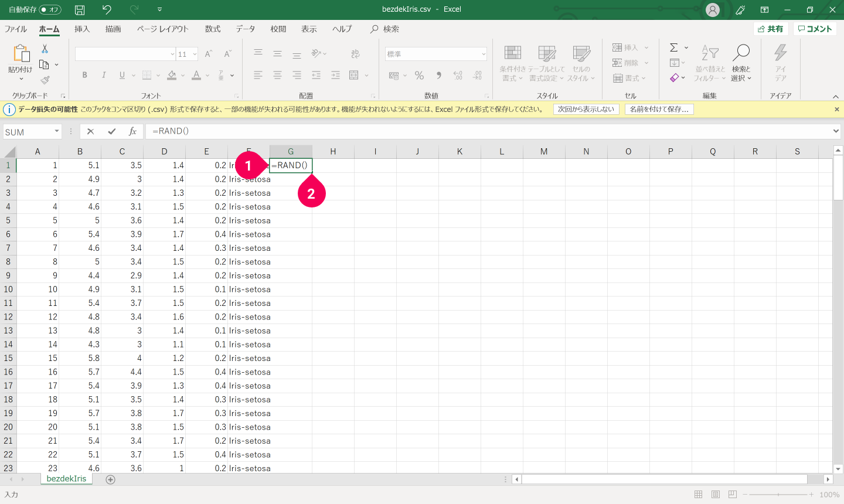Open the File tab
This screenshot has width=844, height=504.
(x=16, y=29)
